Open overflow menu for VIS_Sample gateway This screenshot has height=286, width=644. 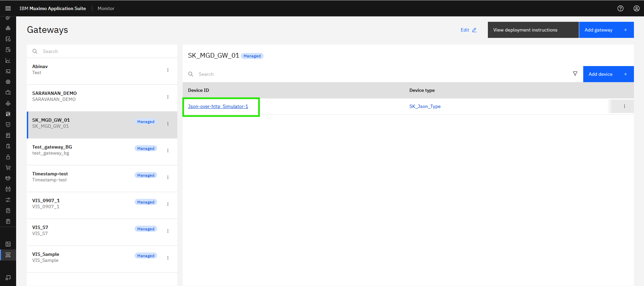168,258
